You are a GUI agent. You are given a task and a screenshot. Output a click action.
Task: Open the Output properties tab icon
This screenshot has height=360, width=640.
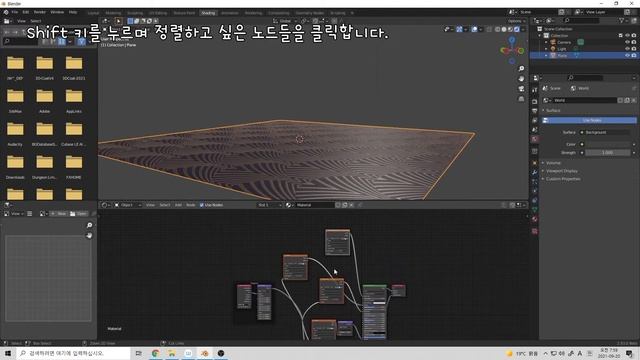tap(535, 111)
